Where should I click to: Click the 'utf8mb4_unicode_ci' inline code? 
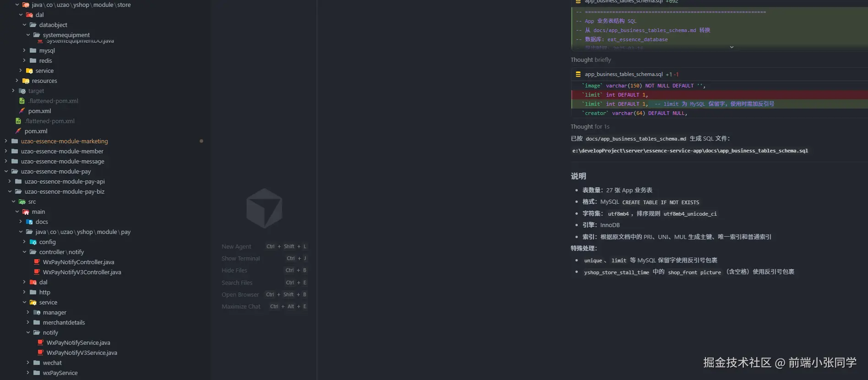[x=690, y=214]
